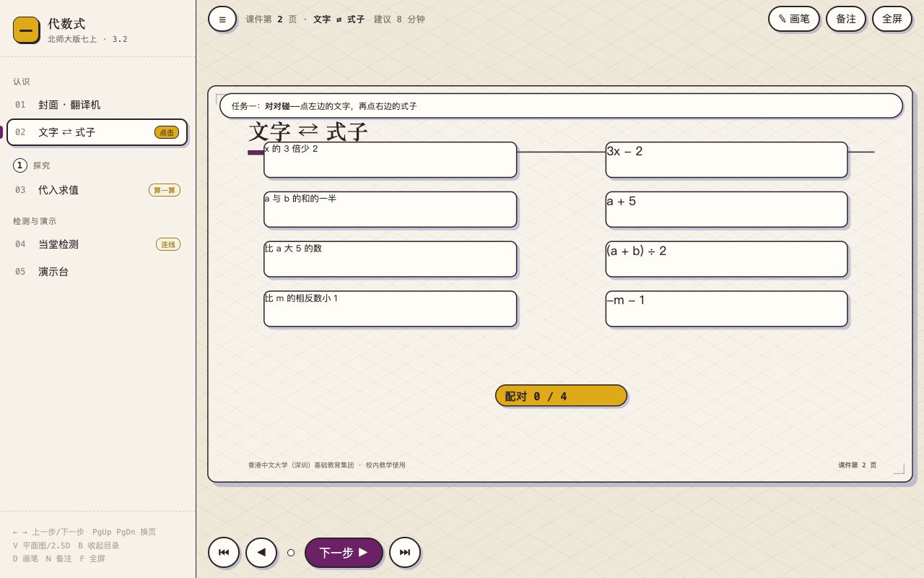Activate the 画笔 pen tool
This screenshot has height=578, width=924.
(x=794, y=19)
